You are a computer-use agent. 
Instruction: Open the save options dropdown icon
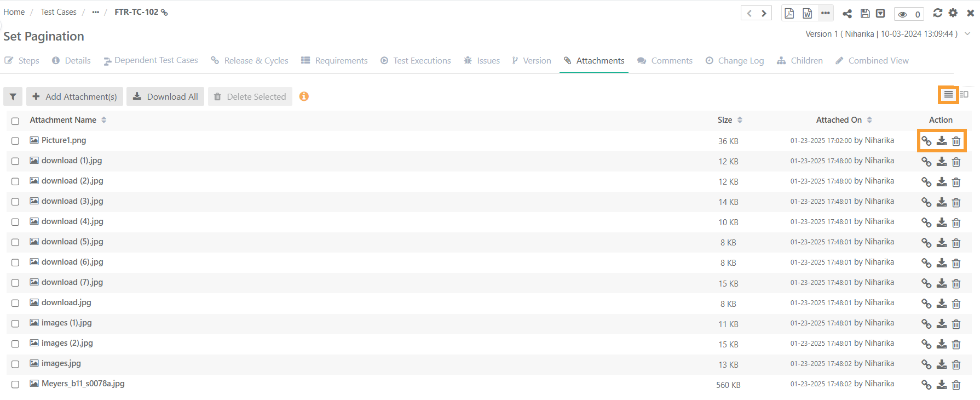click(x=880, y=13)
